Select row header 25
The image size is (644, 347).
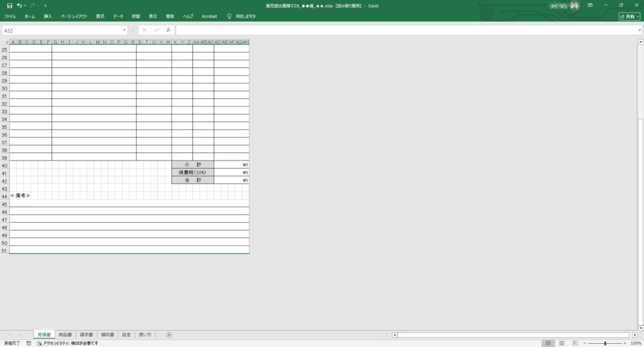point(4,50)
